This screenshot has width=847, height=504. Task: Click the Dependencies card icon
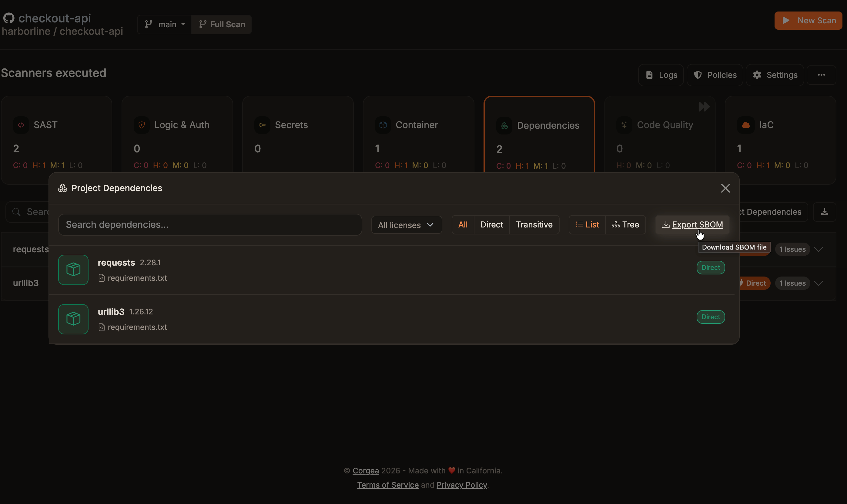coord(504,126)
